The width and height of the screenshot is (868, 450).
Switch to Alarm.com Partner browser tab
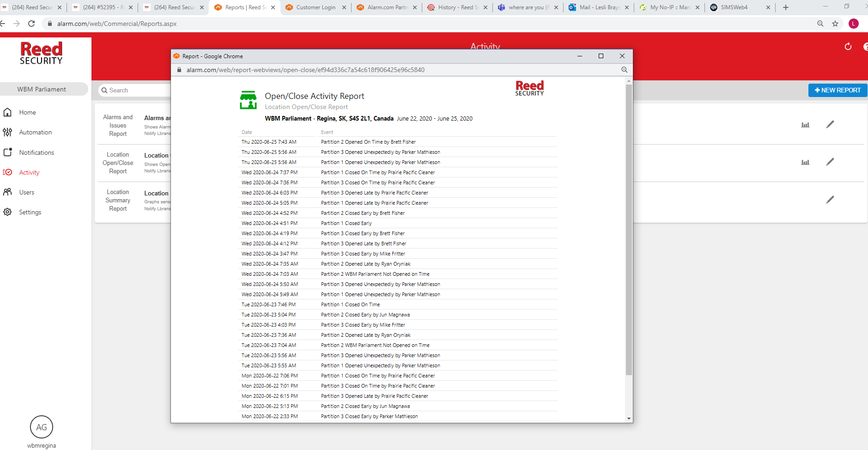pyautogui.click(x=387, y=7)
